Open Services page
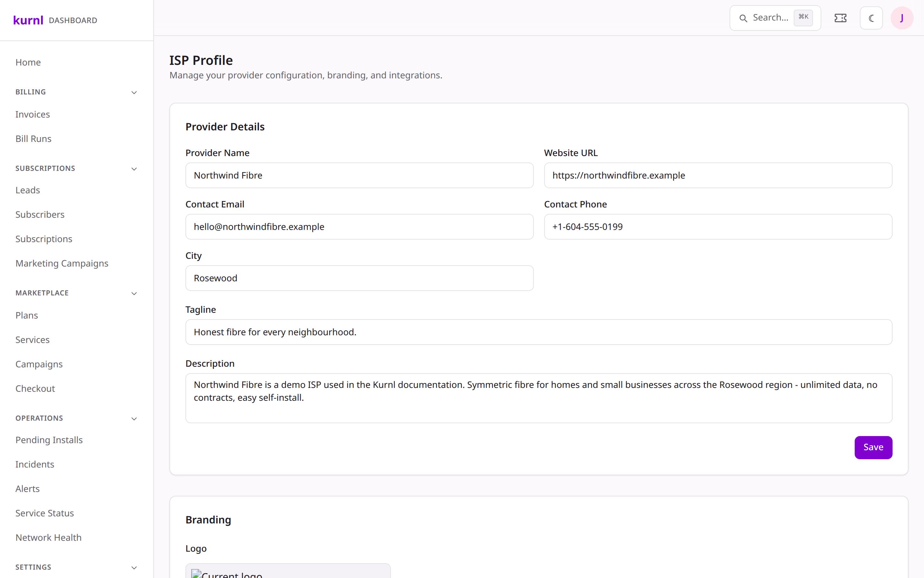This screenshot has height=578, width=924. pos(32,340)
